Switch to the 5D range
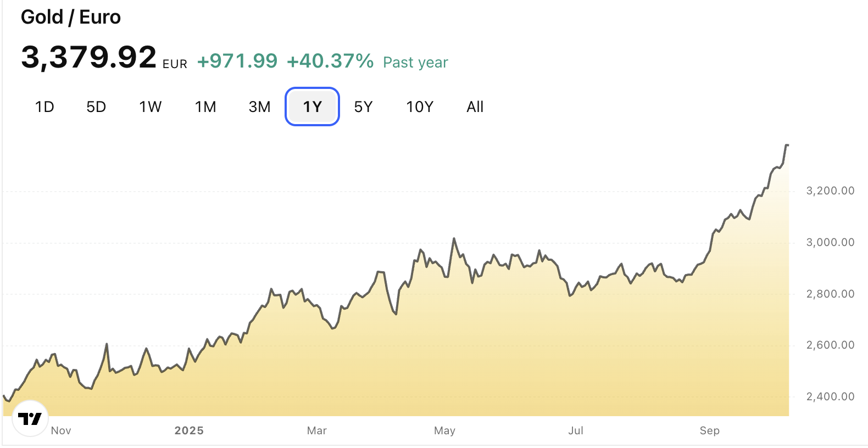The image size is (868, 448). pos(96,107)
